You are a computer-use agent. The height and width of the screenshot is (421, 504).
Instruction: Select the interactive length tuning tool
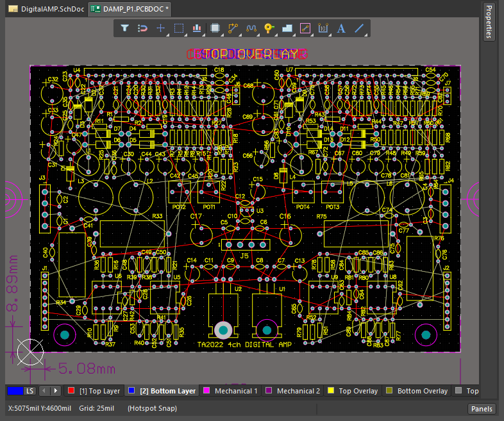pos(251,28)
